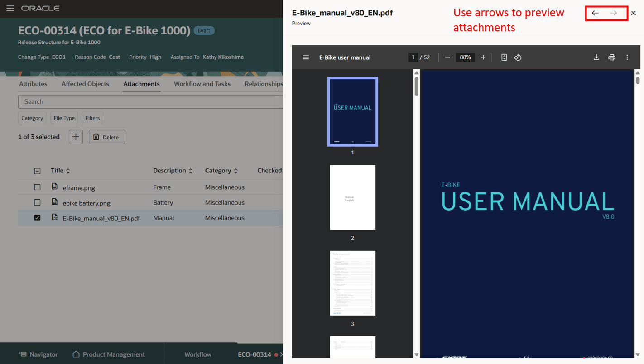Click the Assigned To value Kathy Kikoshima

pos(223,57)
